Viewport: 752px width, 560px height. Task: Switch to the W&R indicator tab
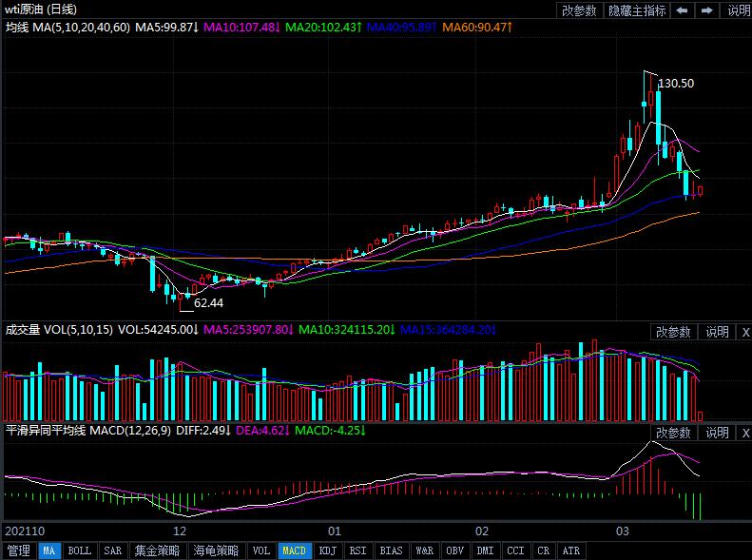tap(424, 550)
